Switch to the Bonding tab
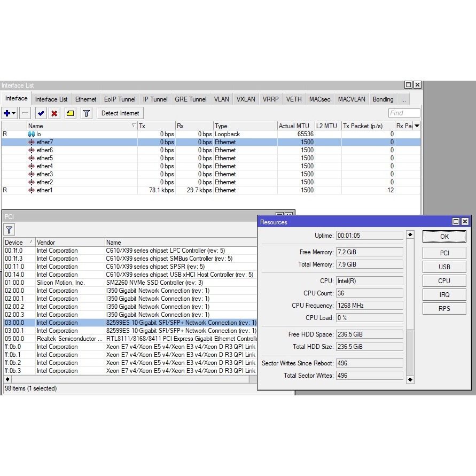Screen dimensions: 476x476 (x=383, y=99)
